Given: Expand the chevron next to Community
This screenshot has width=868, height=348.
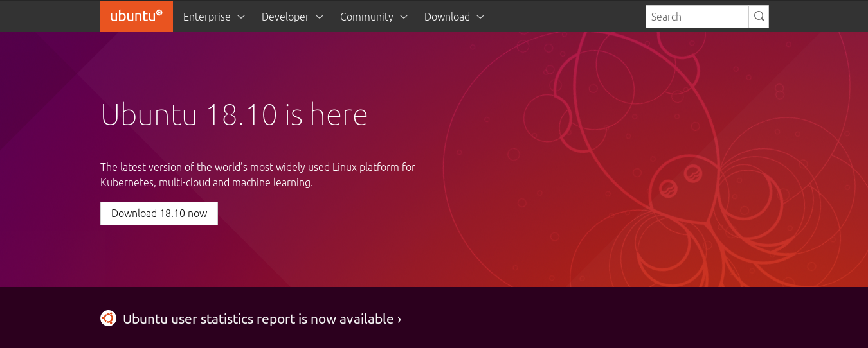Looking at the screenshot, I should point(404,17).
